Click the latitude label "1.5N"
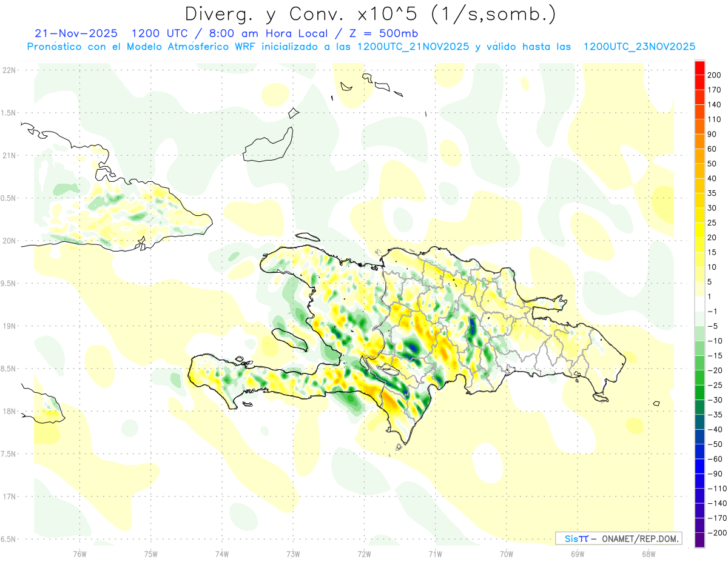Image resolution: width=728 pixels, height=562 pixels. click(x=8, y=113)
